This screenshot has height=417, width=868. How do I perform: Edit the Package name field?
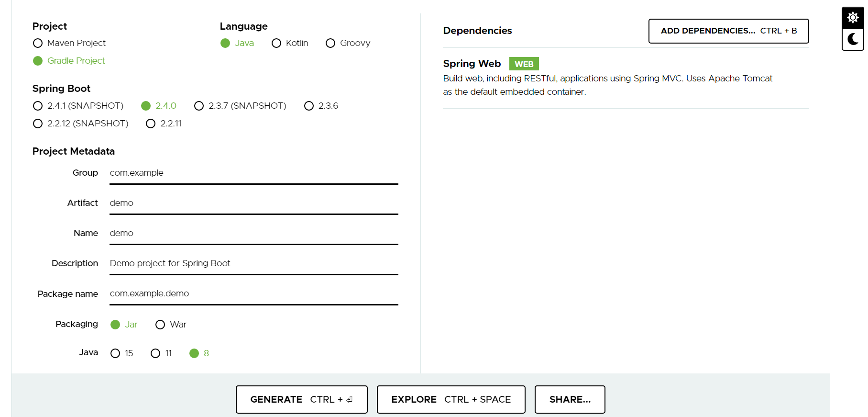pos(254,294)
